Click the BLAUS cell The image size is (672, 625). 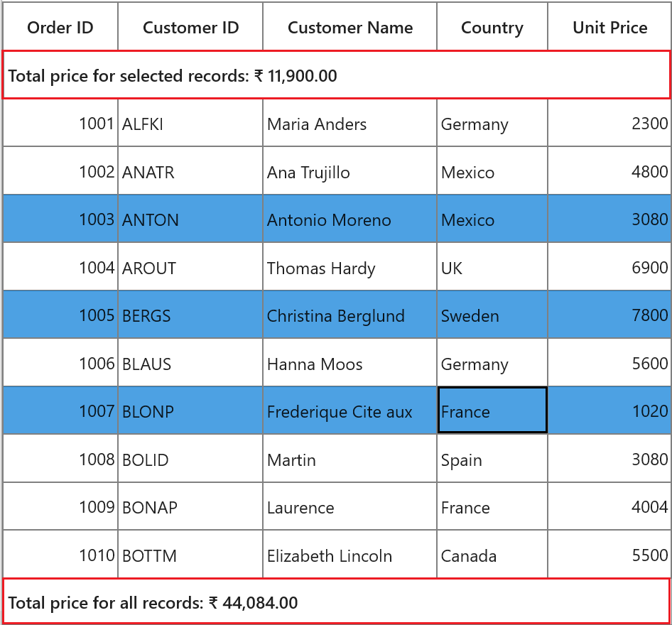tap(190, 363)
